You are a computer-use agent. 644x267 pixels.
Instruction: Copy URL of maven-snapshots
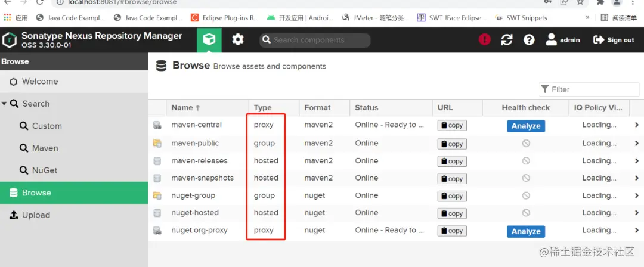pos(452,179)
